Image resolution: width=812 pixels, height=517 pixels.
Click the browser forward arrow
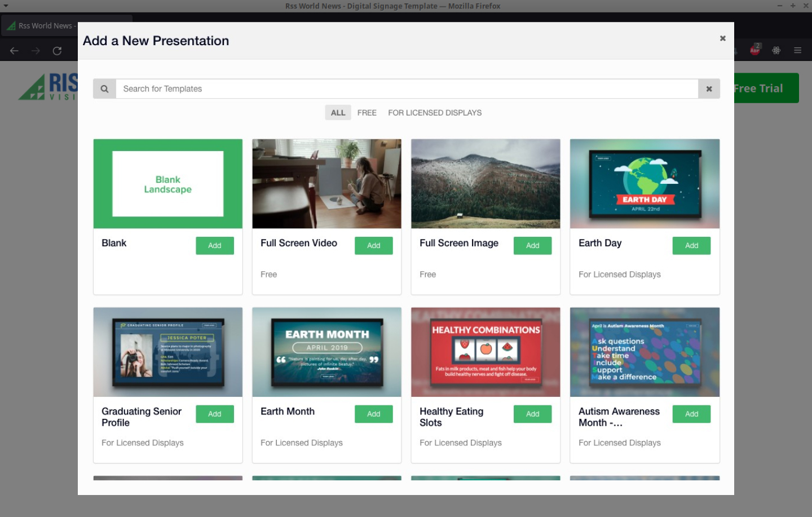click(x=36, y=51)
